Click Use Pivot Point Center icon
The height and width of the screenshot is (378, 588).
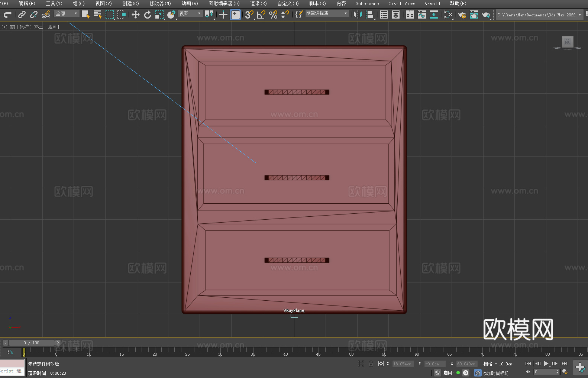209,14
